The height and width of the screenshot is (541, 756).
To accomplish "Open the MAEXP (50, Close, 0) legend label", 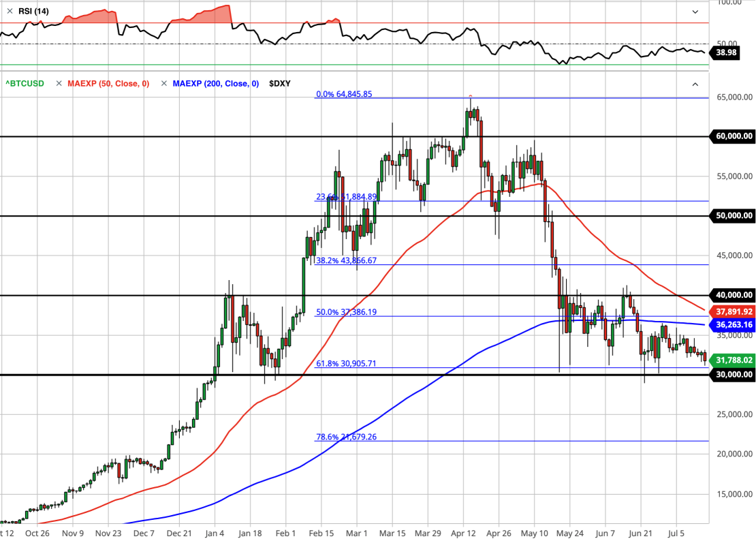I will [x=108, y=83].
